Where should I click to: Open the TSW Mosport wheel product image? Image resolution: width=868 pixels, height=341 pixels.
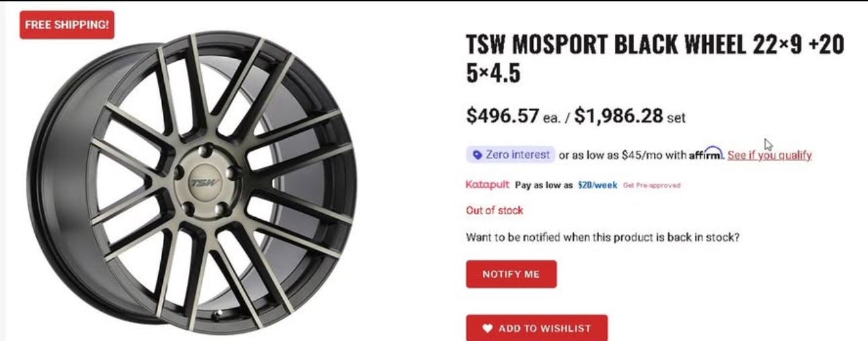tap(192, 182)
